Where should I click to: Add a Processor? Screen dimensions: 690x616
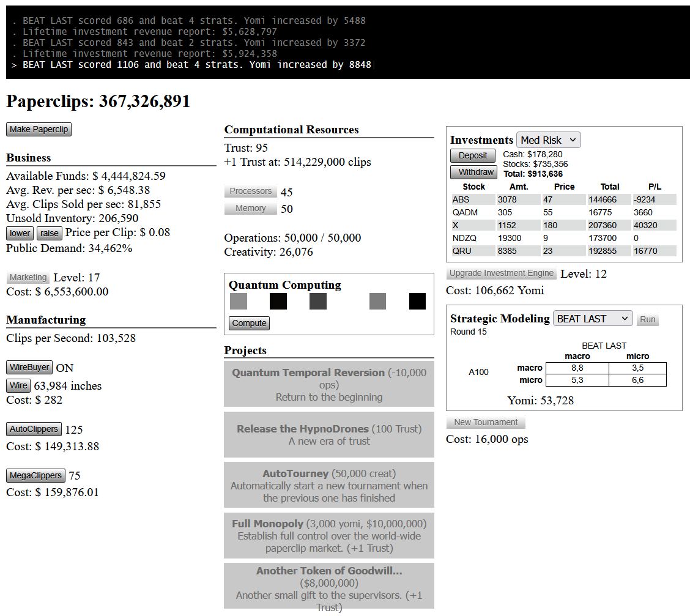pos(251,191)
